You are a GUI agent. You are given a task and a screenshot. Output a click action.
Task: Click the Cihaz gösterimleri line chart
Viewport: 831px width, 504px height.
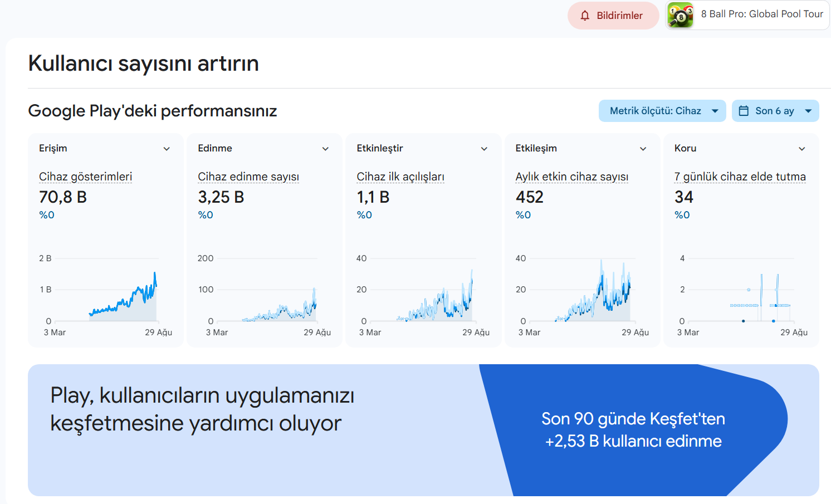106,294
